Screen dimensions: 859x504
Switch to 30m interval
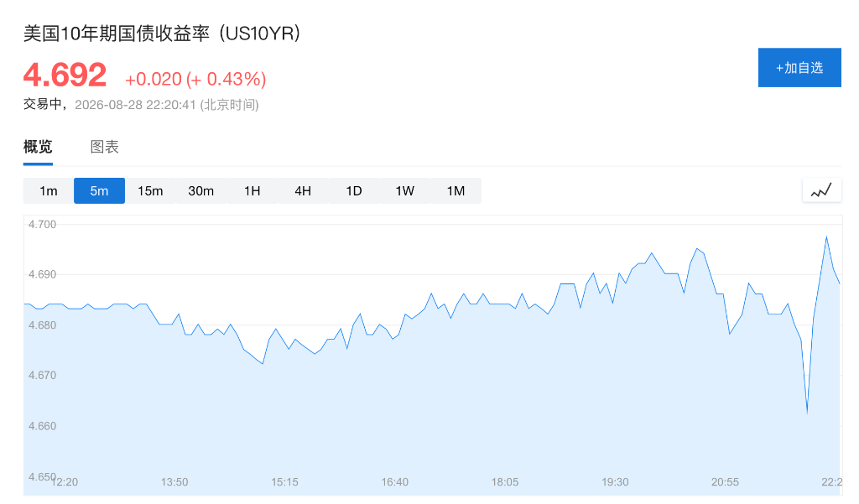point(201,190)
